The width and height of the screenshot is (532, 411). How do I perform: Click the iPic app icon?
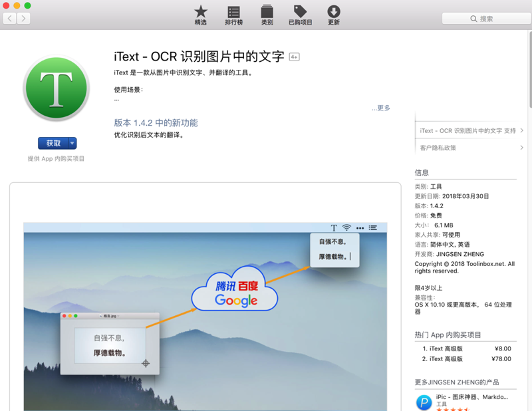coord(424,402)
